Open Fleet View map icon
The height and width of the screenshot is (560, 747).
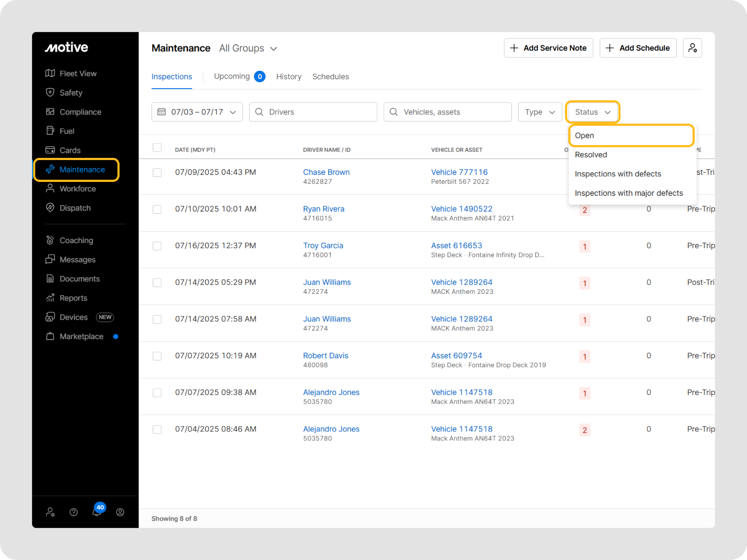coord(50,73)
